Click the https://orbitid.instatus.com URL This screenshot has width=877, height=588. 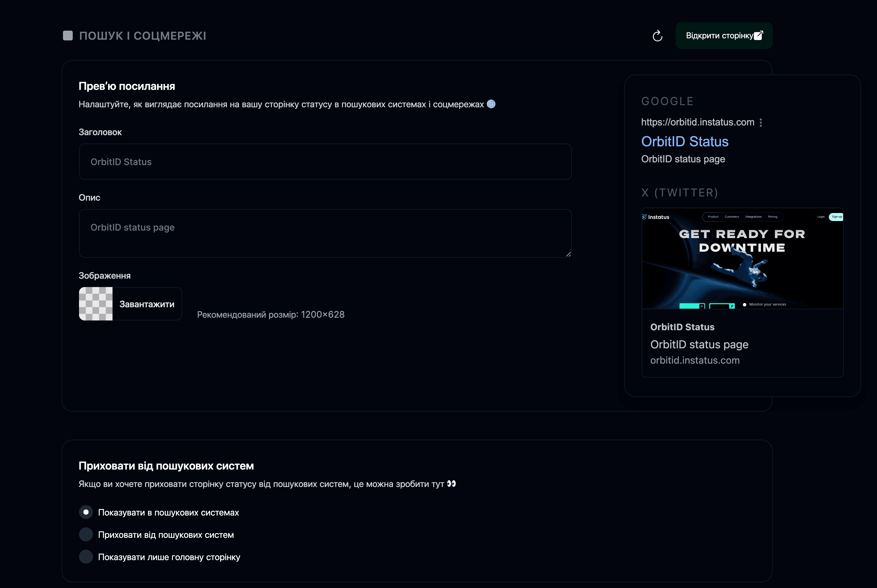(698, 122)
